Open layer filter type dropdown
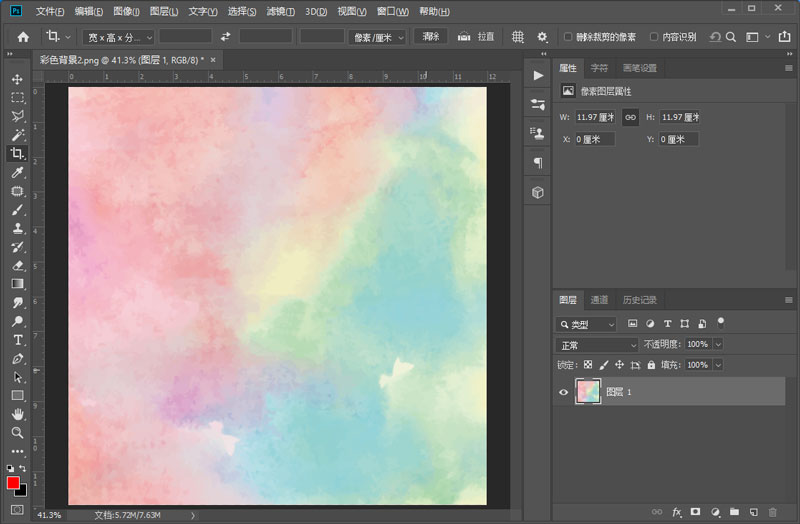The image size is (800, 524). tap(586, 324)
